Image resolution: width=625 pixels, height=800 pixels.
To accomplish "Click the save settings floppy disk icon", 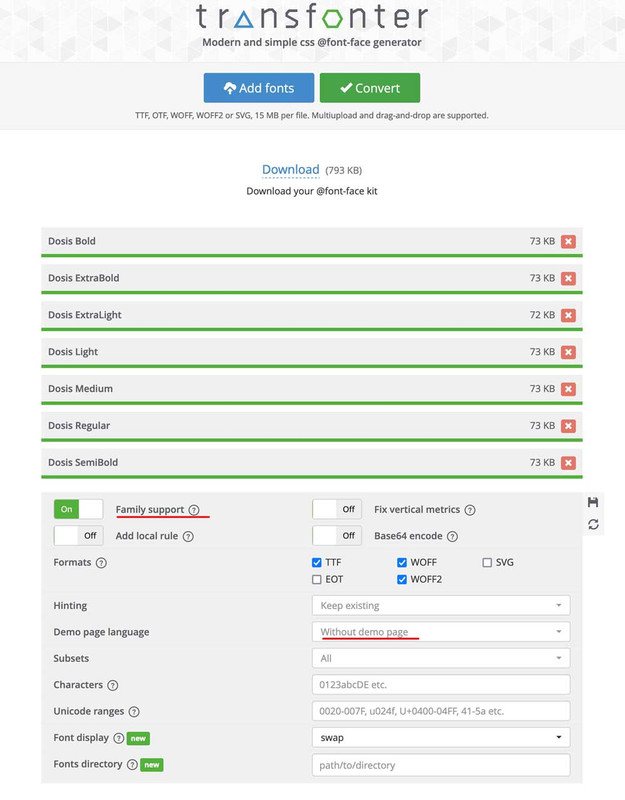I will [x=593, y=502].
